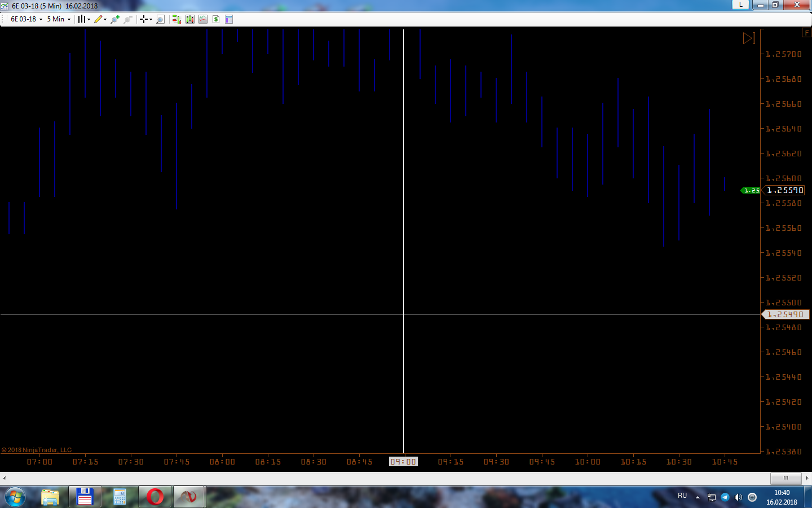Click the chart window icon in title bar

point(5,6)
